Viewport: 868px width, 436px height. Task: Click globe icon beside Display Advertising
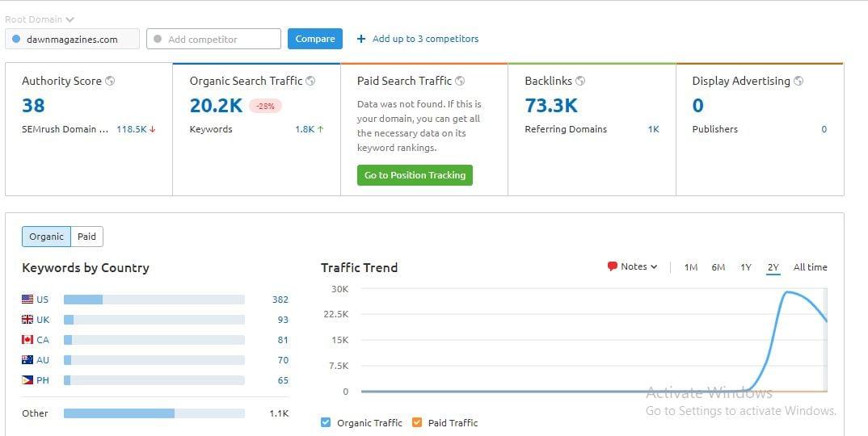coord(798,81)
